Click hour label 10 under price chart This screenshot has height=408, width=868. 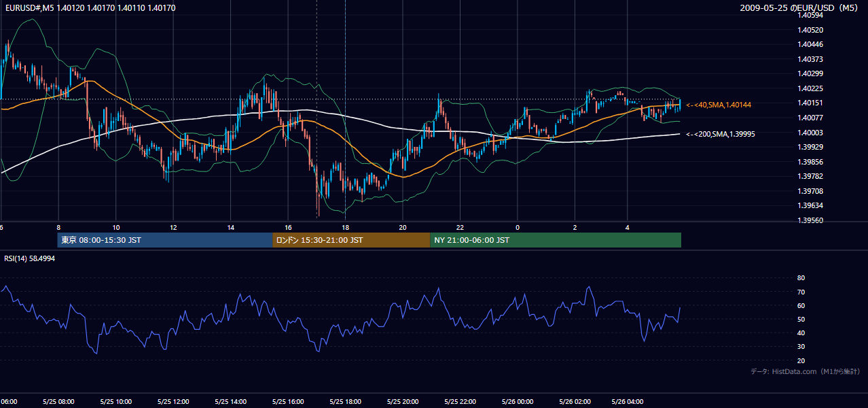click(x=116, y=228)
